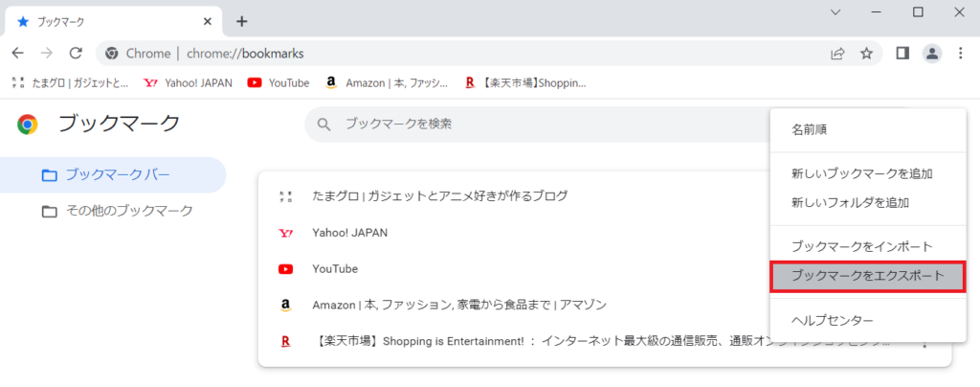Toggle the side panel icon
980x387 pixels.
point(902,54)
